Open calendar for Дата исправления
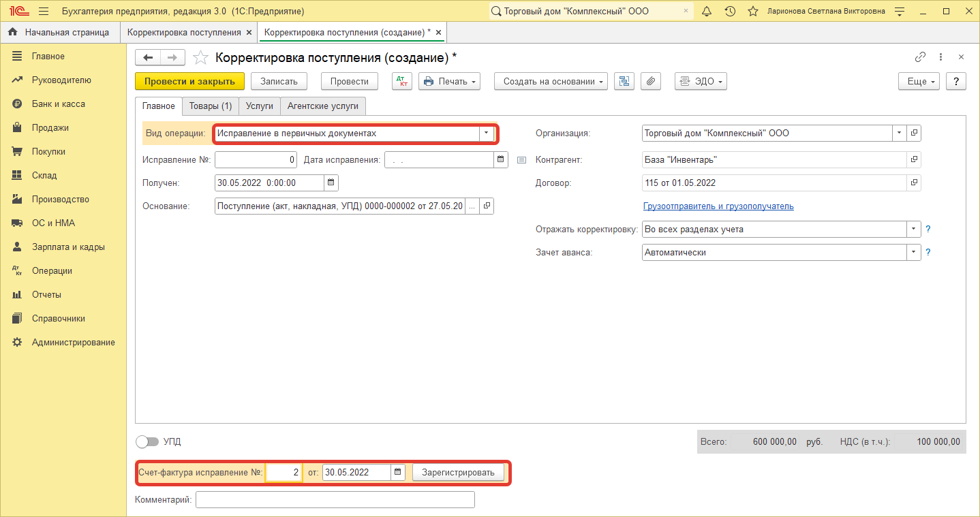 click(501, 159)
